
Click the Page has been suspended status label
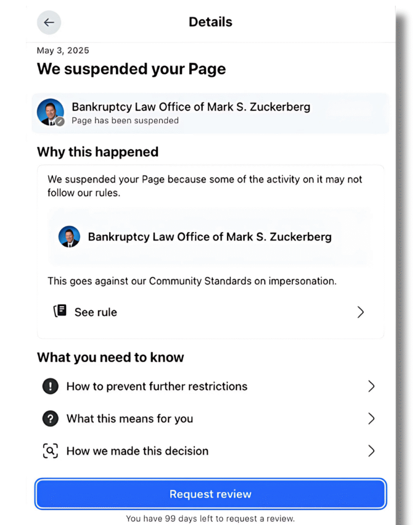pyautogui.click(x=125, y=121)
